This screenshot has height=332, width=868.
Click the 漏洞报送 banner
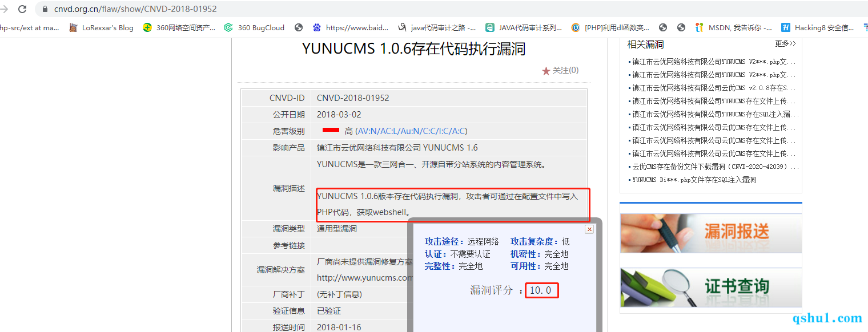tap(711, 233)
